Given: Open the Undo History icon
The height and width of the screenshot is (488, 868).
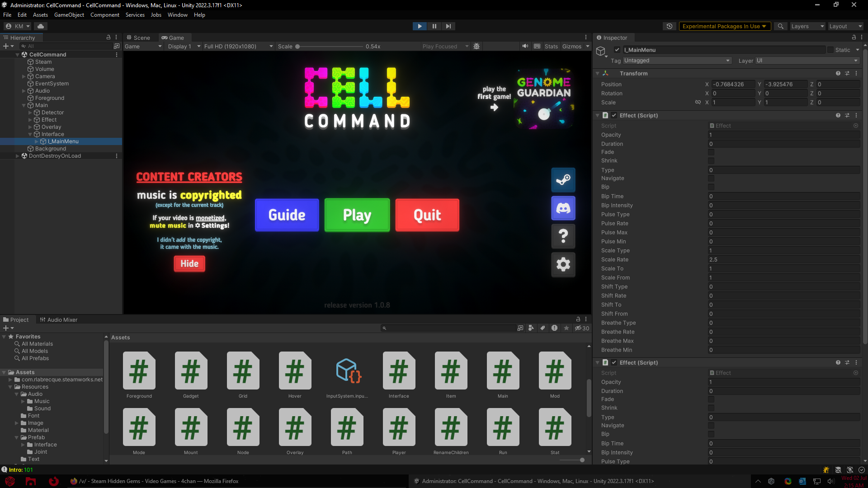Looking at the screenshot, I should click(670, 26).
